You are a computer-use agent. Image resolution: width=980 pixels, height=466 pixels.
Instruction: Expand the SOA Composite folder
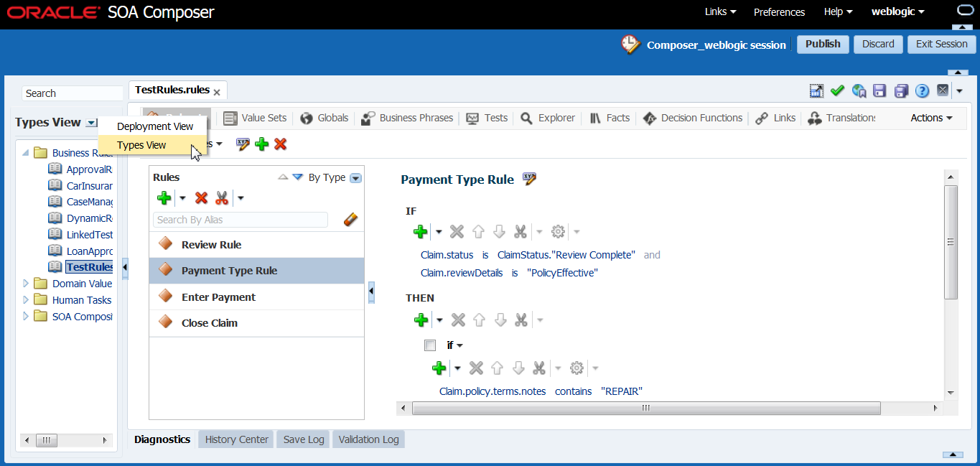tap(27, 317)
